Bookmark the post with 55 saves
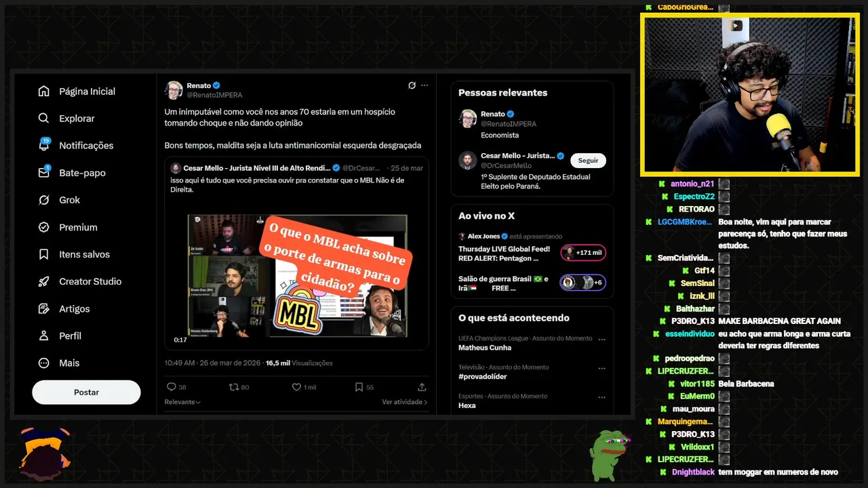Image resolution: width=868 pixels, height=488 pixels. [359, 387]
